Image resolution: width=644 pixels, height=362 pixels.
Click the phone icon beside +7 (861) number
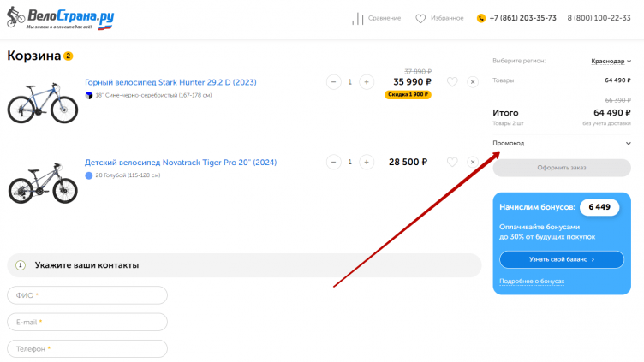pos(481,18)
